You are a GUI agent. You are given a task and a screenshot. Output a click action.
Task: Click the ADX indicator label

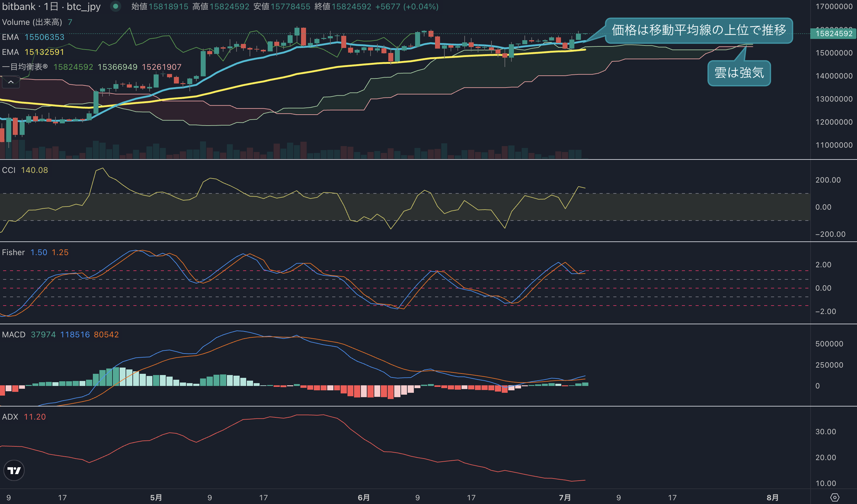coord(10,417)
